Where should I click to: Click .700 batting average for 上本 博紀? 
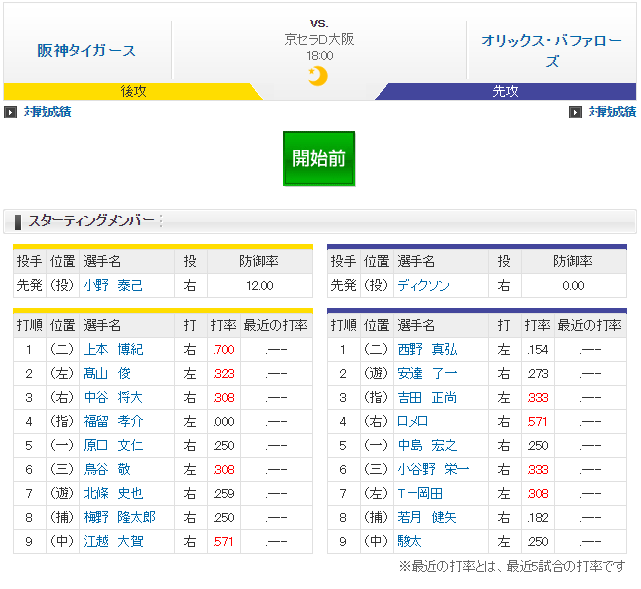tap(224, 350)
